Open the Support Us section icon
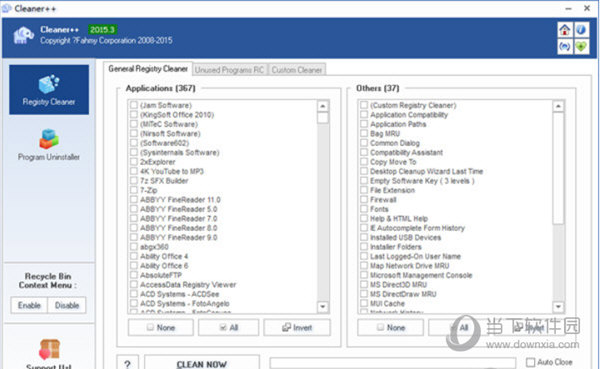The height and width of the screenshot is (369, 600). tap(49, 350)
